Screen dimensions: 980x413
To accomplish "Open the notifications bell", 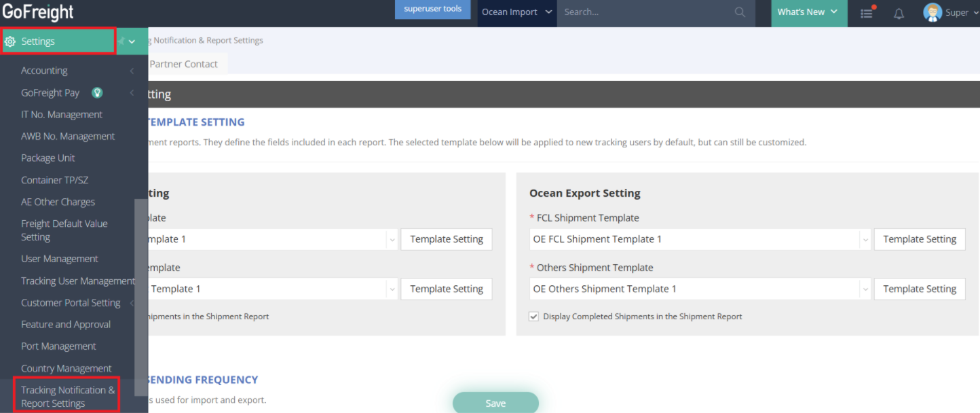I will pyautogui.click(x=899, y=14).
